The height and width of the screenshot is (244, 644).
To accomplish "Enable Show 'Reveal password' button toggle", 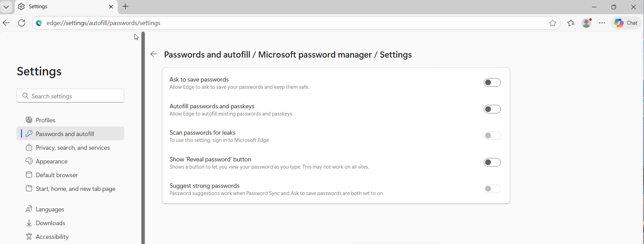I will click(x=492, y=162).
